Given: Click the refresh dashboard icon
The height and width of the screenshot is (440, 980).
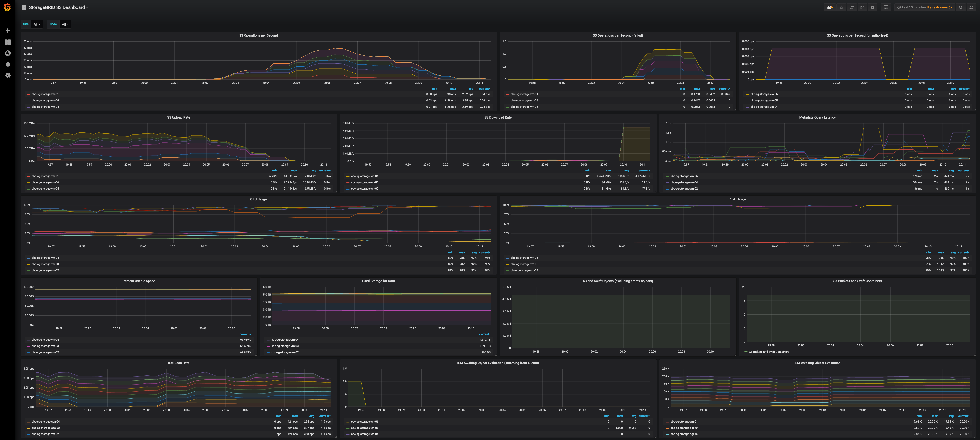Looking at the screenshot, I should (971, 7).
